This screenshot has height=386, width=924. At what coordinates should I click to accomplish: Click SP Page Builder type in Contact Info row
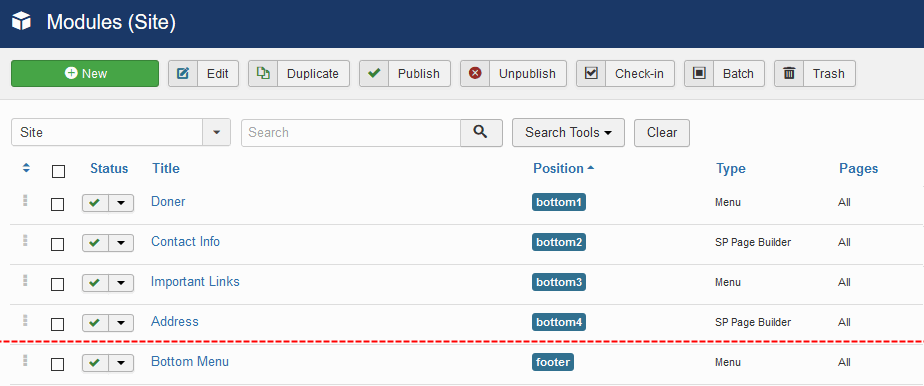coord(753,242)
